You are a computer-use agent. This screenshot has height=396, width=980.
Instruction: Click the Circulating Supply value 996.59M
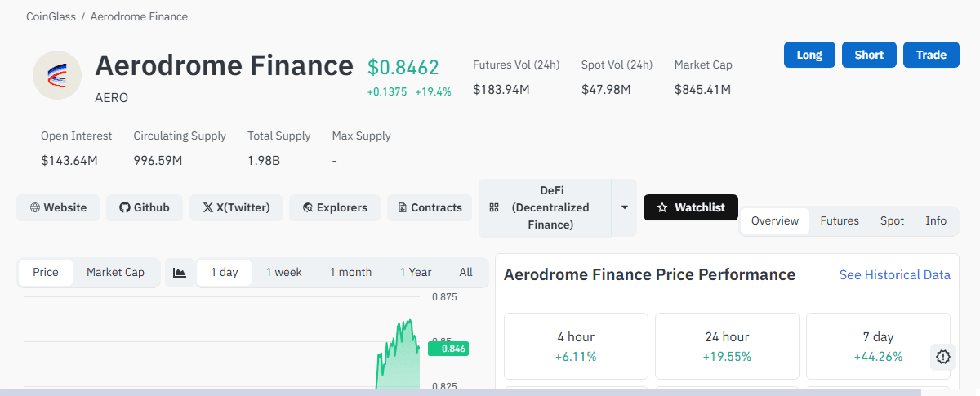point(158,160)
